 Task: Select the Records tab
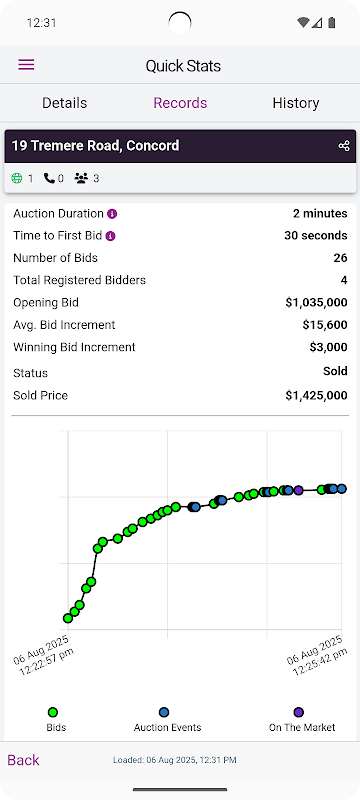click(x=180, y=103)
